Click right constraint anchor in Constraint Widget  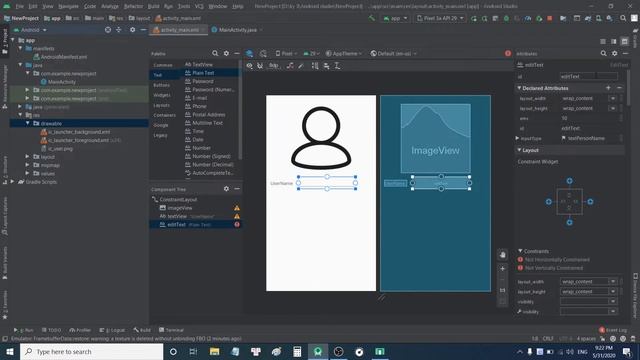click(590, 202)
